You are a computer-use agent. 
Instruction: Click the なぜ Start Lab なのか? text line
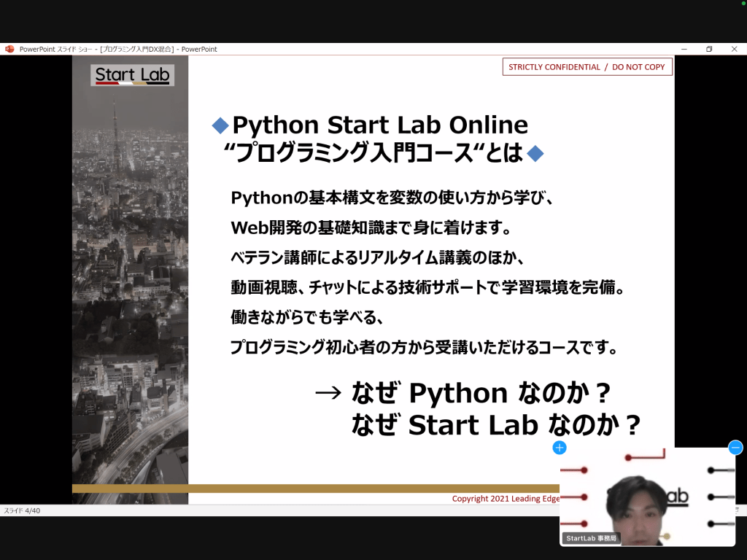click(x=495, y=424)
